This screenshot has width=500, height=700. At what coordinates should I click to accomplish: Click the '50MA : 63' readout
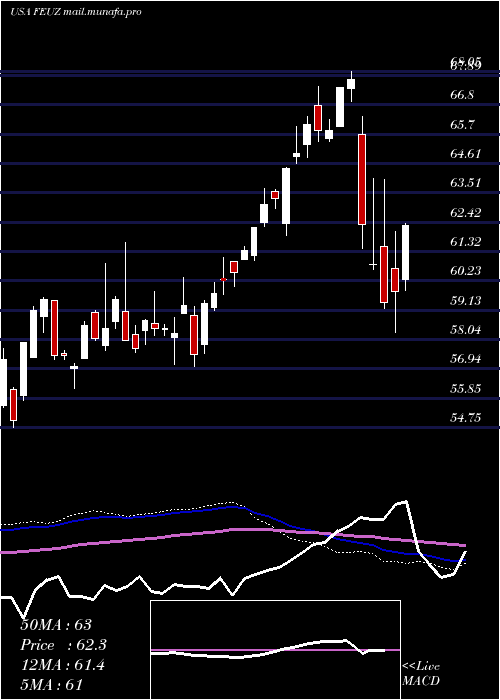coord(56,625)
